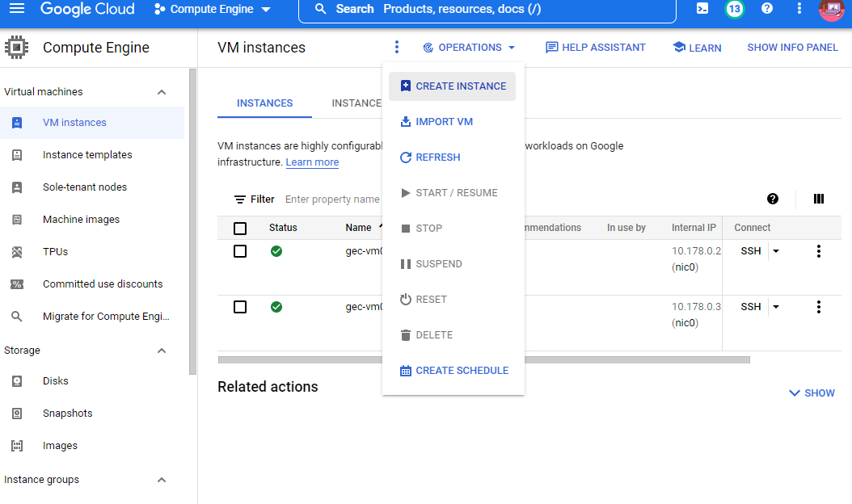Toggle the select-all instances checkbox in header
This screenshot has height=504, width=852.
coord(239,228)
